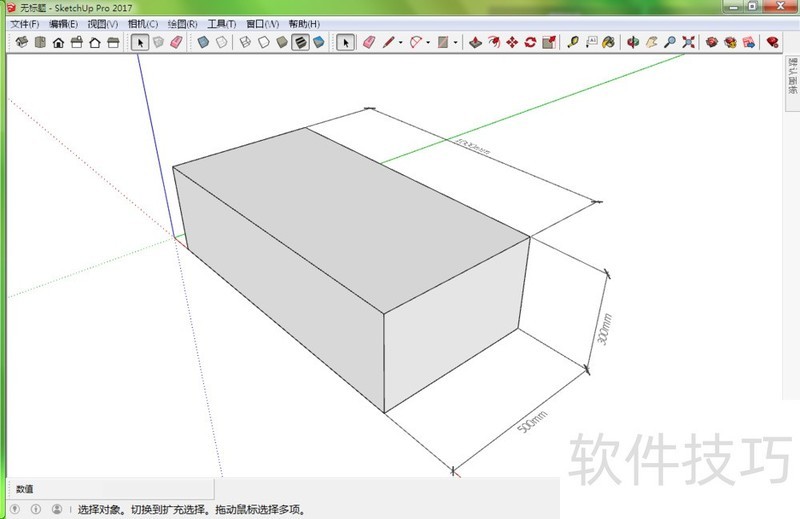Switch to Left view
Image resolution: width=800 pixels, height=519 pixels.
coord(113,42)
